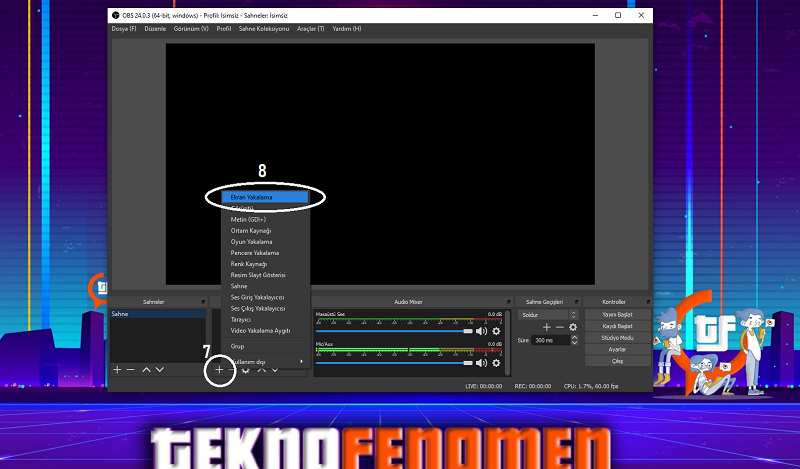Adjust Masaüstü Ses volume slider

(394, 331)
